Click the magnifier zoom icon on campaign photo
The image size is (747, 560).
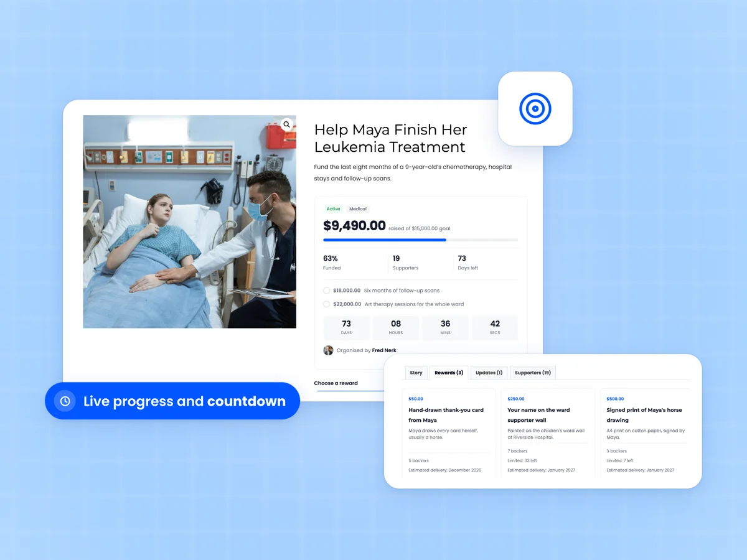(x=286, y=124)
